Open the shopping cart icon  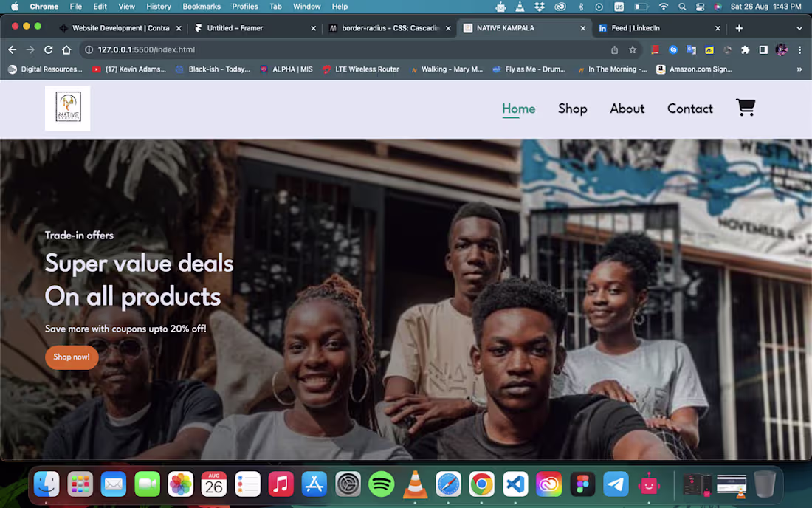[x=746, y=108]
